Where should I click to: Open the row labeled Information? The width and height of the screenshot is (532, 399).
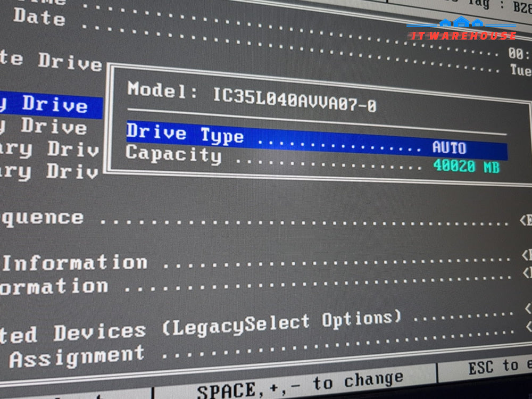[75, 262]
